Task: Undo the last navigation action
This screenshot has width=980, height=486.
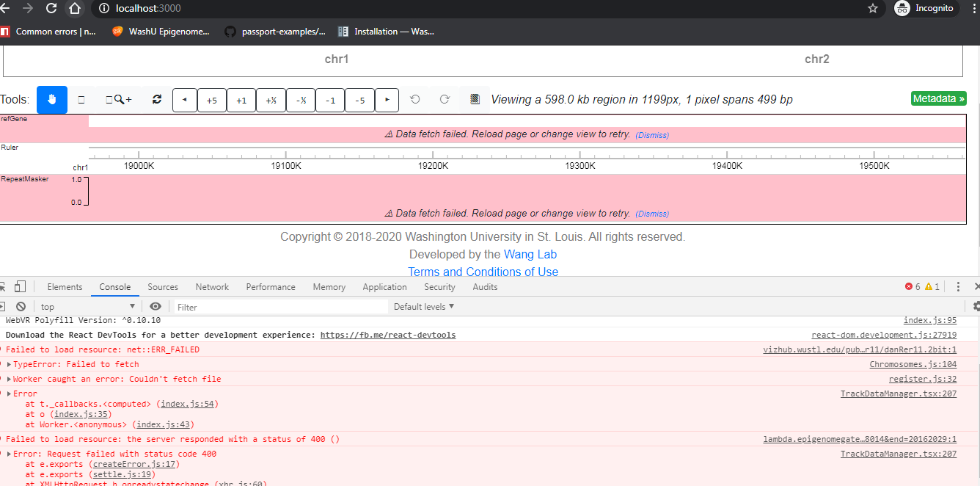Action: click(x=416, y=99)
